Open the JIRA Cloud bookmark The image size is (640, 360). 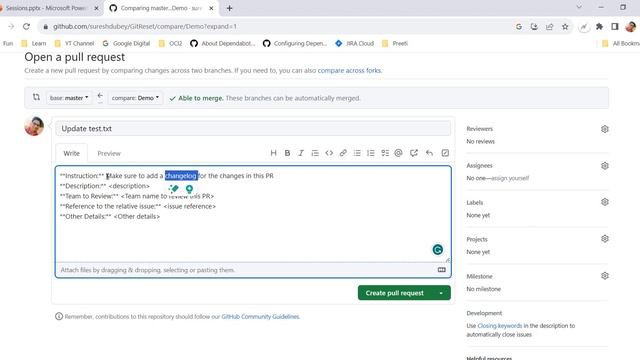point(354,43)
